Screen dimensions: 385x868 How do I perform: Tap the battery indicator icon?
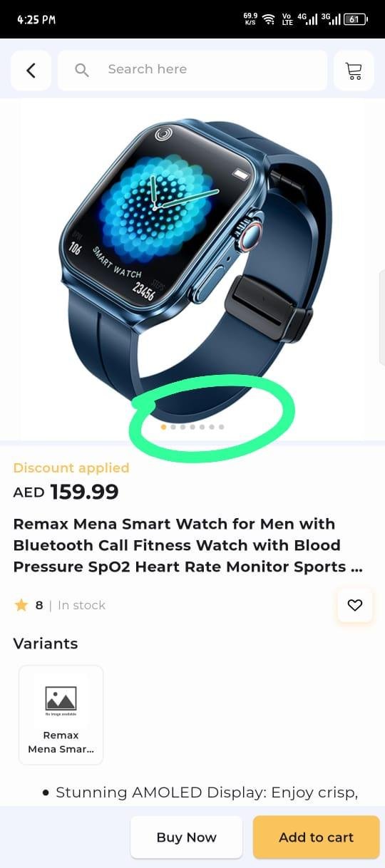354,19
